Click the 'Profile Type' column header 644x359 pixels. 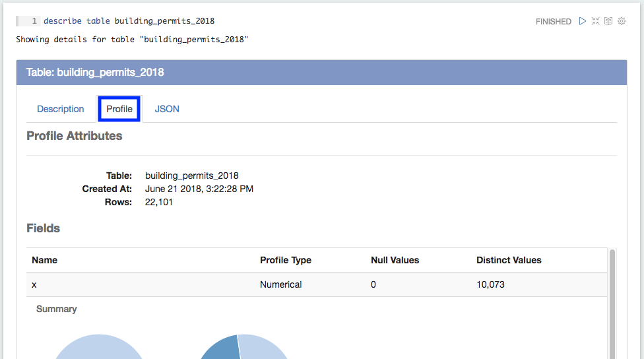pyautogui.click(x=286, y=260)
